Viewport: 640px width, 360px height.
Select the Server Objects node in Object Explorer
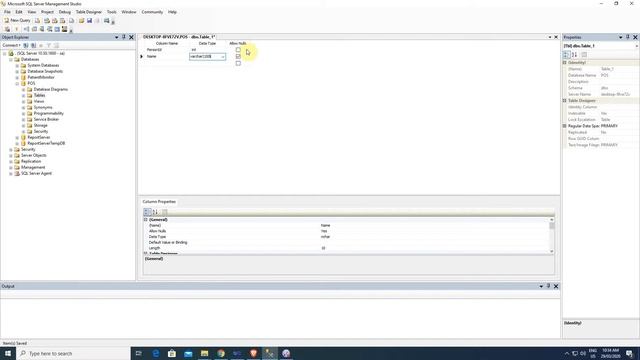[33, 156]
